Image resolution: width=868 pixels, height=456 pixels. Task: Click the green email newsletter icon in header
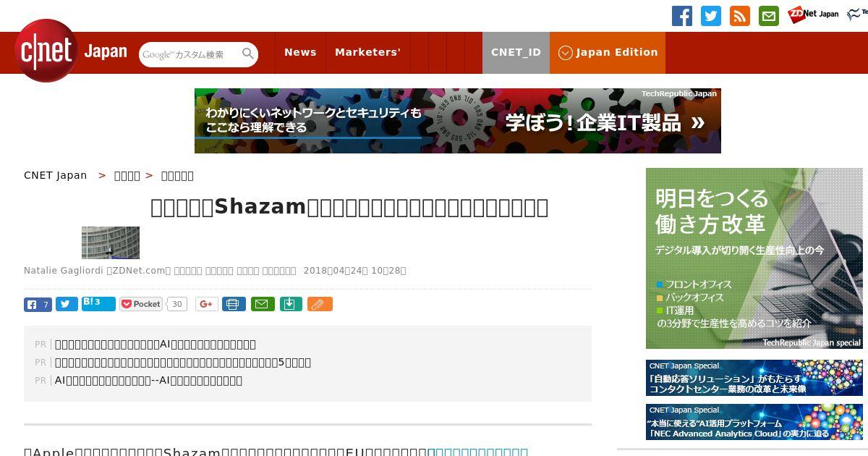769,16
